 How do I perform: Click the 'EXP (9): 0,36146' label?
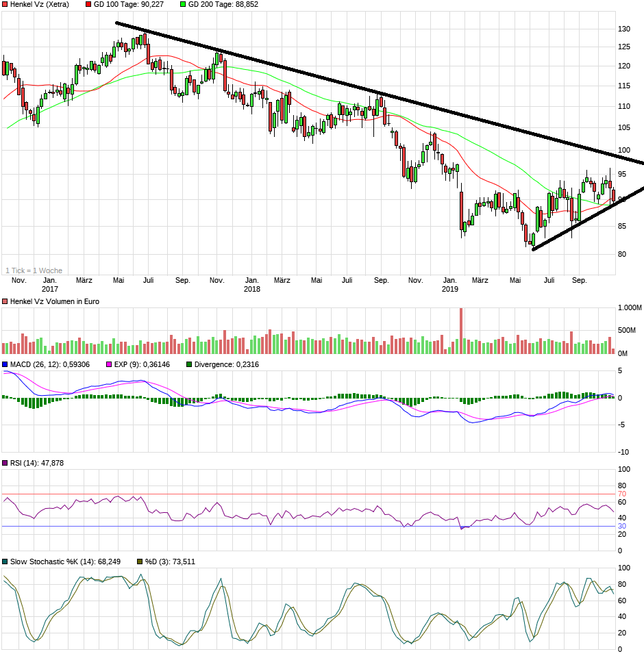(142, 364)
